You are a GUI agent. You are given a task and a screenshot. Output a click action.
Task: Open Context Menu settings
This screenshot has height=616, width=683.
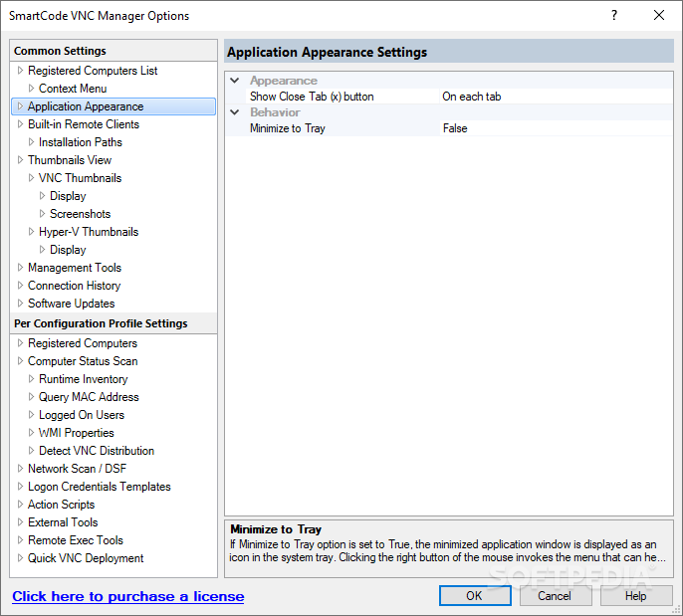[x=73, y=89]
